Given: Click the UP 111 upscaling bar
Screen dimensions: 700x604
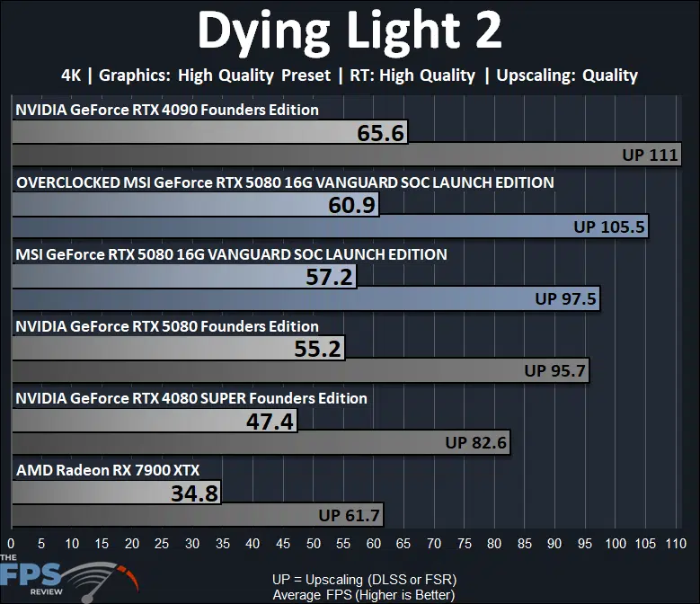Looking at the screenshot, I should [x=347, y=155].
